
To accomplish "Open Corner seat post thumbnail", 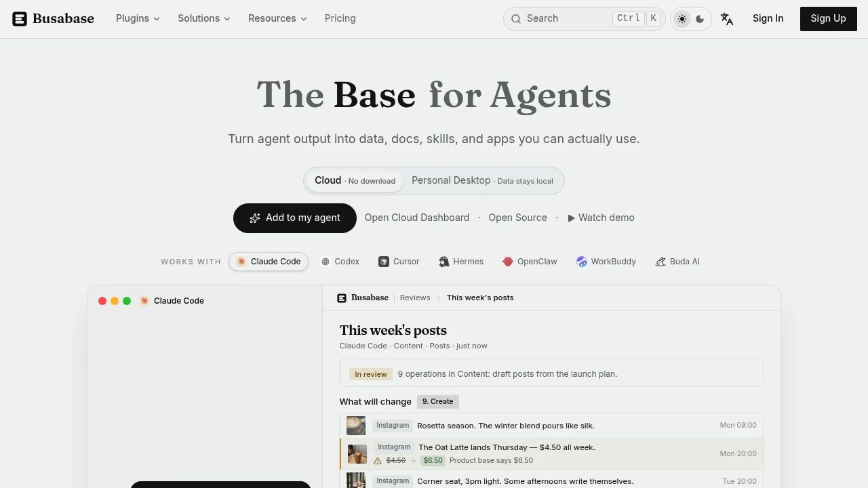I will [x=356, y=481].
